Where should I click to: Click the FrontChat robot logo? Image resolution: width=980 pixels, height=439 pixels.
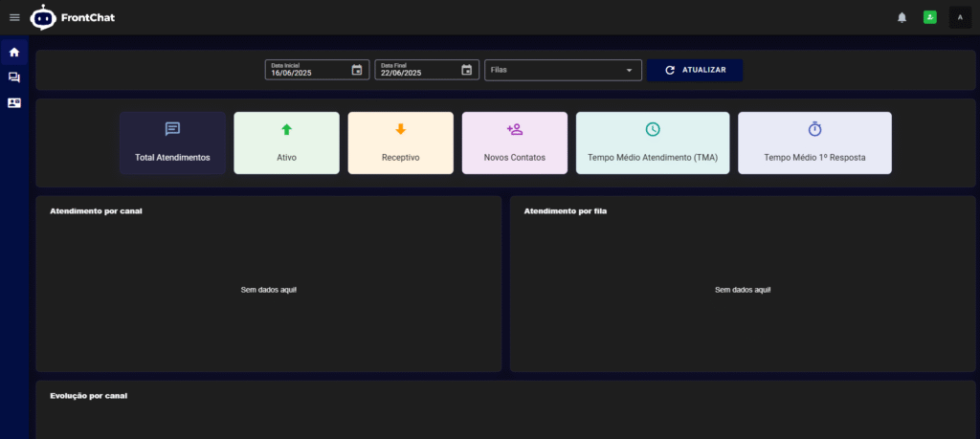pyautogui.click(x=43, y=17)
